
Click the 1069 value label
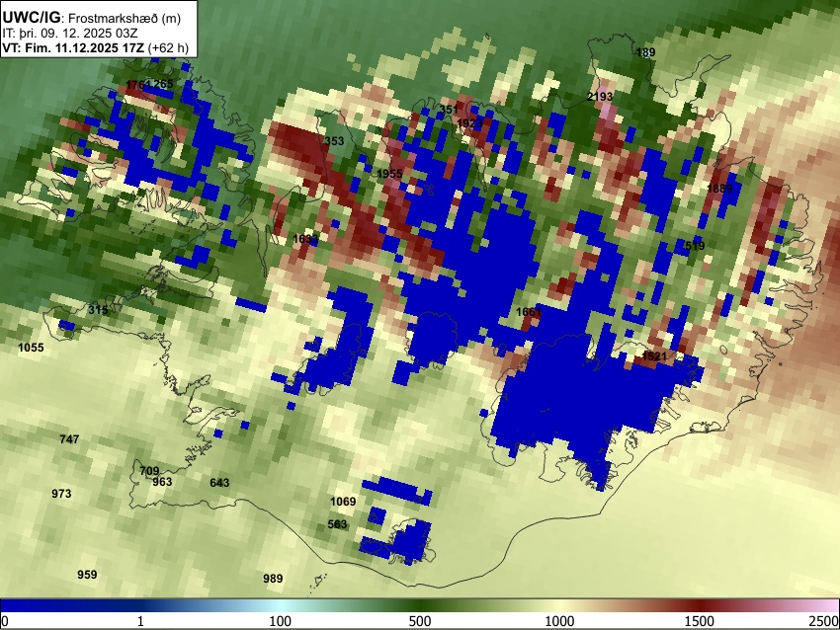[343, 502]
